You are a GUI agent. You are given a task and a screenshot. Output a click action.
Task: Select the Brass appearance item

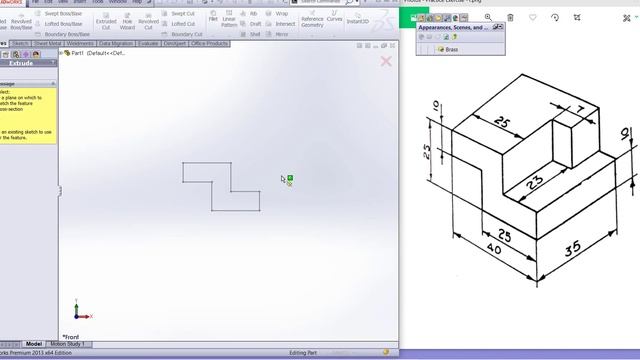[448, 49]
